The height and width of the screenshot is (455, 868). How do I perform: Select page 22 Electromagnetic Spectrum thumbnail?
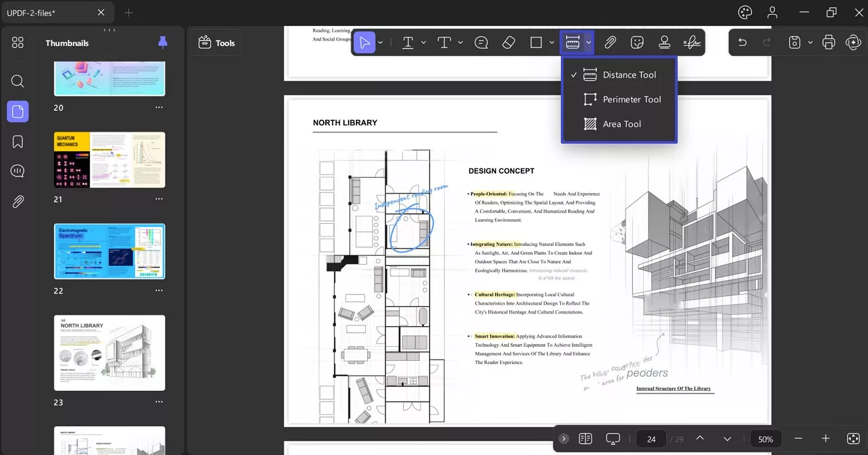(x=110, y=251)
